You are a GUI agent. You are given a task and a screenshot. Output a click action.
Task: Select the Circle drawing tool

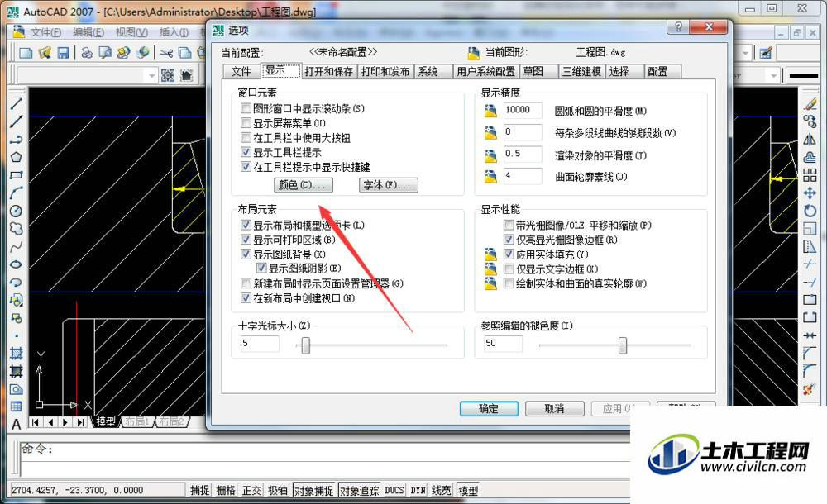(x=16, y=211)
